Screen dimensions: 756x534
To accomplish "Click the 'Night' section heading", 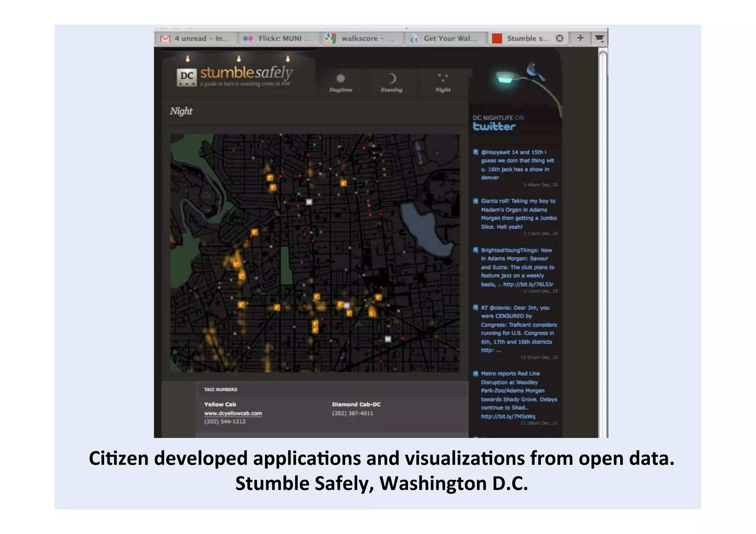I will pyautogui.click(x=181, y=111).
